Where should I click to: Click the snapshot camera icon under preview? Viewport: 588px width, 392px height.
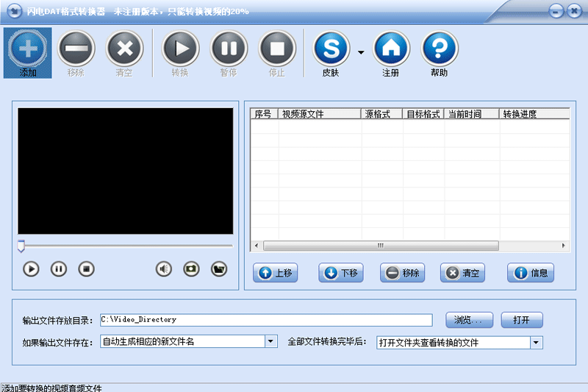click(191, 269)
